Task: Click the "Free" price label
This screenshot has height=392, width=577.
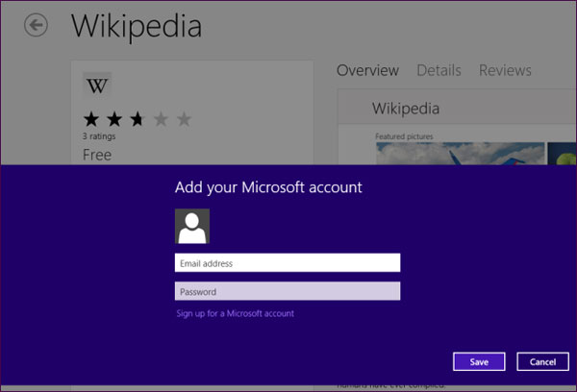Action: pyautogui.click(x=97, y=155)
